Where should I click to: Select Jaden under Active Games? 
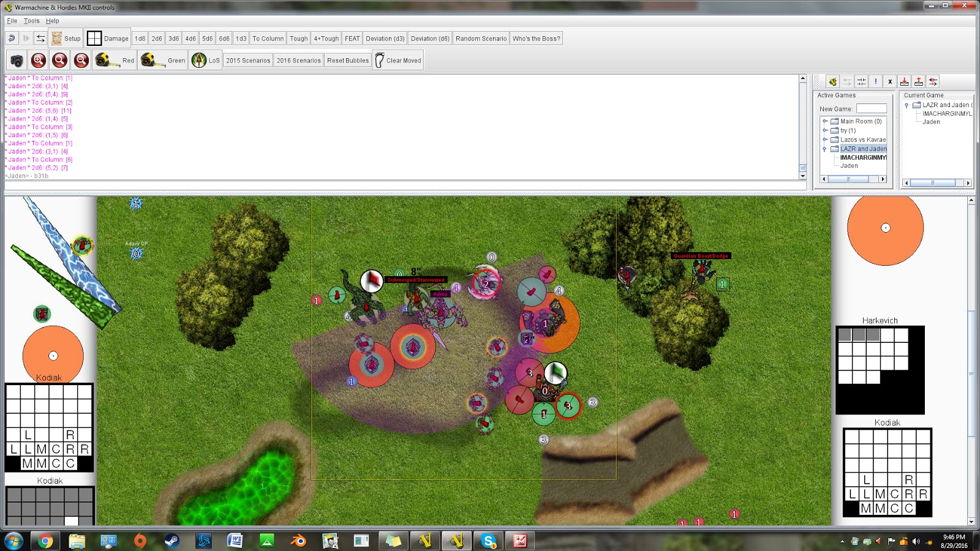849,166
